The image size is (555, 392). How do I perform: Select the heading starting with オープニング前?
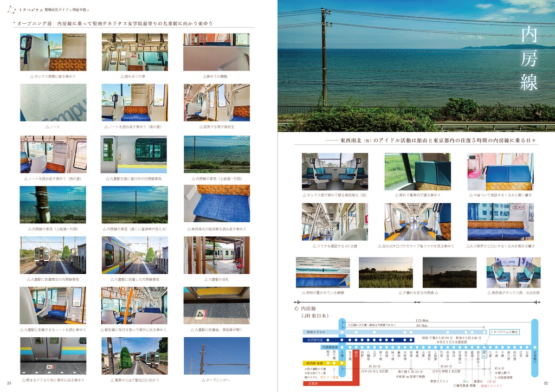(115, 23)
